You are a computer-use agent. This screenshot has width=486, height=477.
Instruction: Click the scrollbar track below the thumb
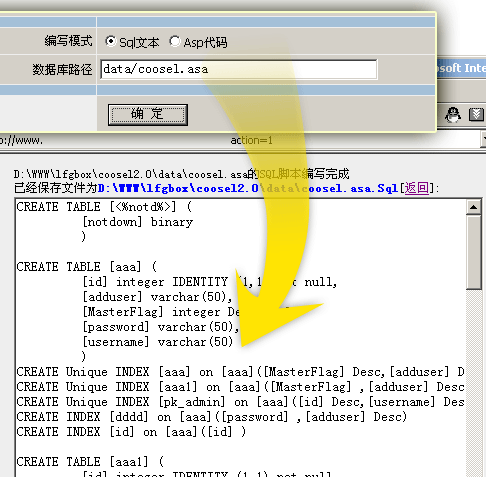pyautogui.click(x=473, y=383)
